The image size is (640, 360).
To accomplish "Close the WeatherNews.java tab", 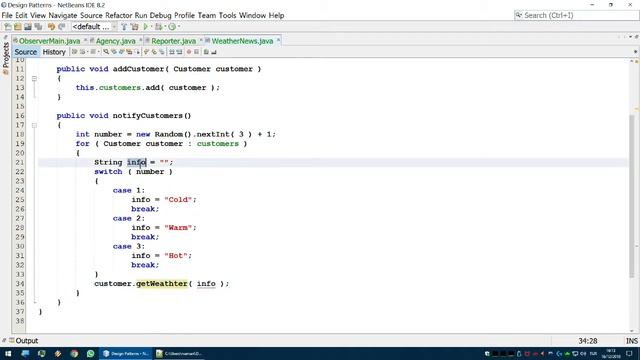I will (x=278, y=40).
